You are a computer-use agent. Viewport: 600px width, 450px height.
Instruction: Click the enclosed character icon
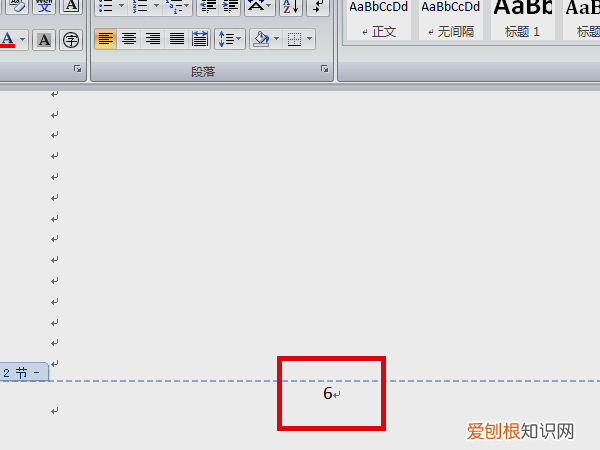71,40
